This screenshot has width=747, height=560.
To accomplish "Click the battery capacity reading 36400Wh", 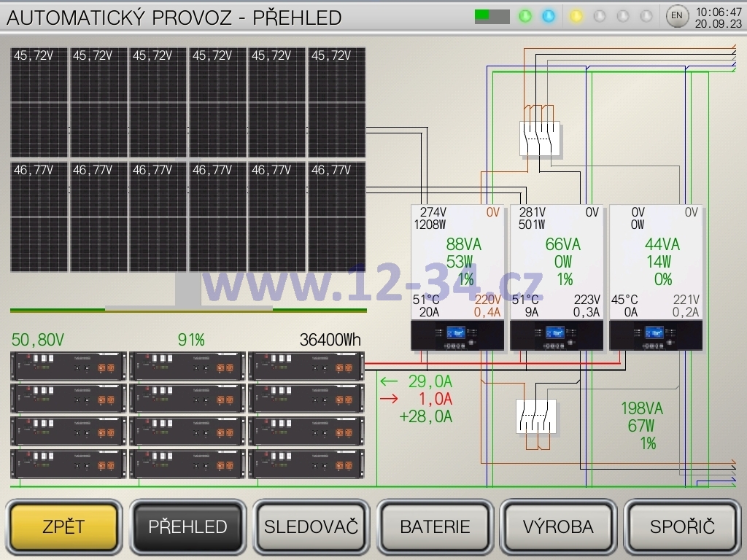I will (x=330, y=340).
